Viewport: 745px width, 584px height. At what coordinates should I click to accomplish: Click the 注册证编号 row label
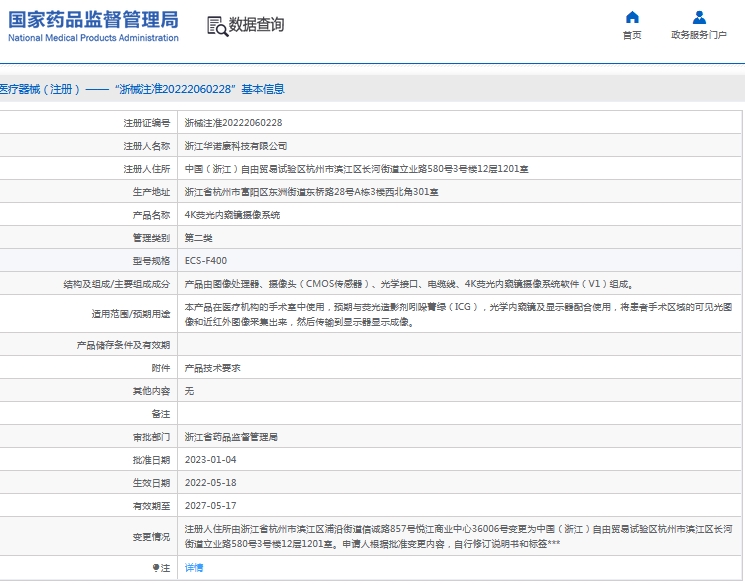146,123
